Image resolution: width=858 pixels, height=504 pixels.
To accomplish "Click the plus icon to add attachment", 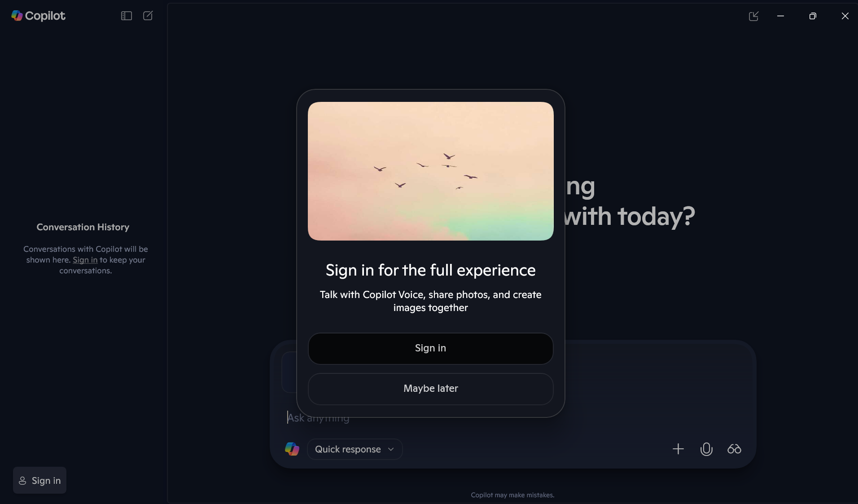I will 678,449.
